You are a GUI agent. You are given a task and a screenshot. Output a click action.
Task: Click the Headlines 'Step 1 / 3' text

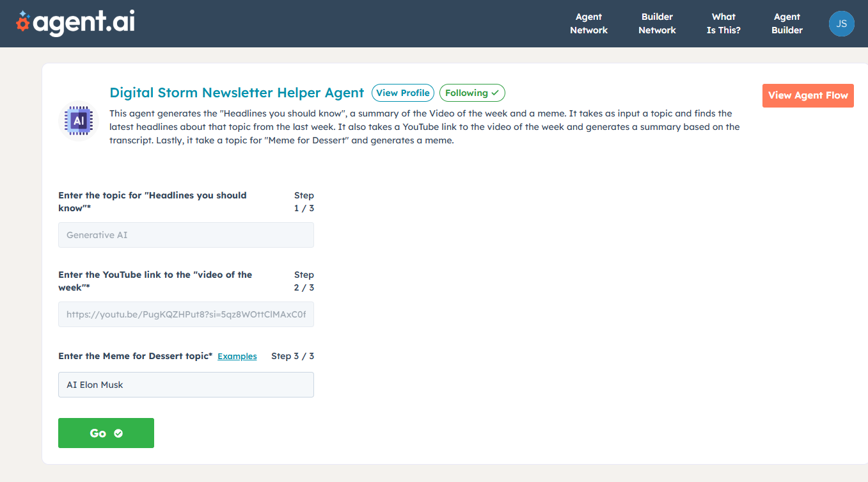tap(304, 202)
